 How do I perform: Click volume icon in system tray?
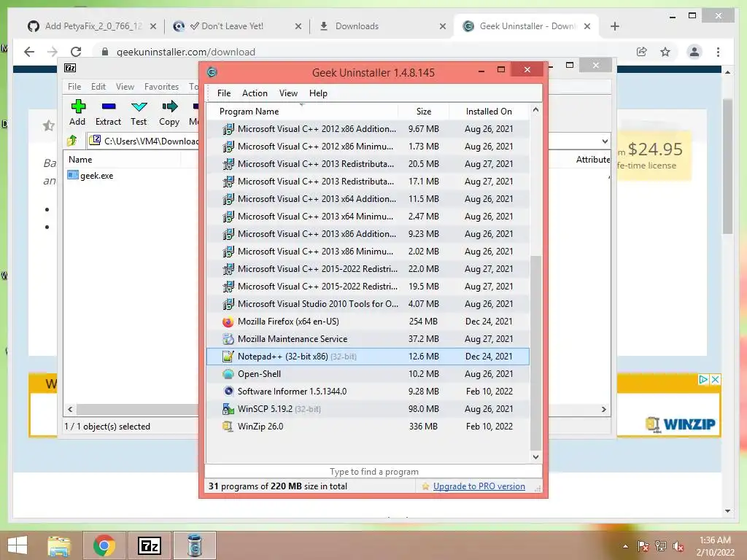[x=678, y=546]
